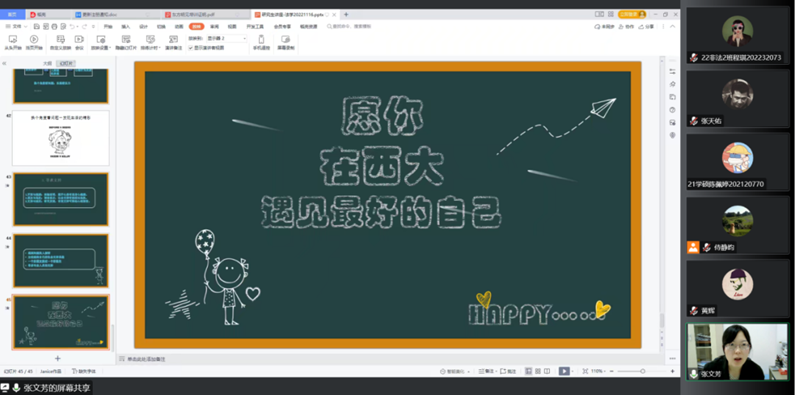
Task: Open the display monitor (显示器 2) dropdown
Action: click(226, 39)
